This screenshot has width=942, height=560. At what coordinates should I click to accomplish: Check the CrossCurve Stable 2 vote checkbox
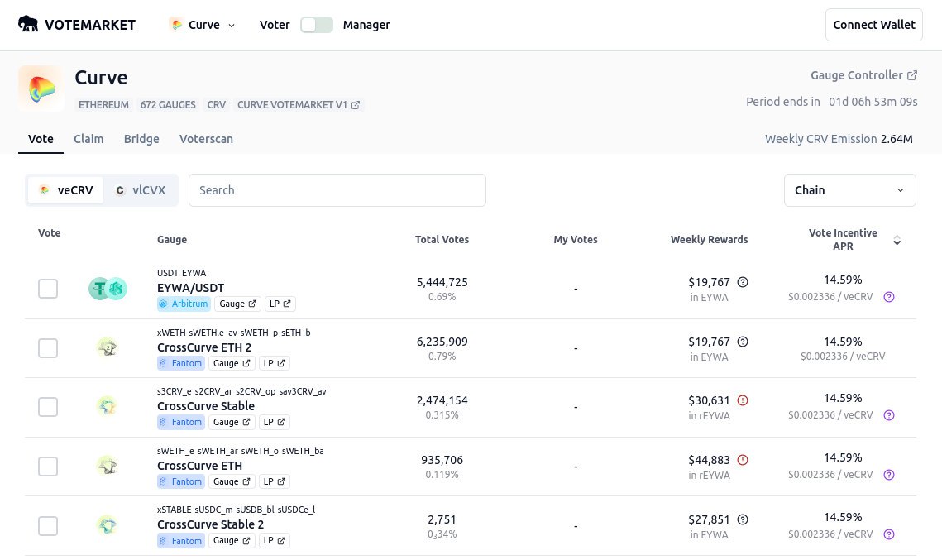[48, 526]
